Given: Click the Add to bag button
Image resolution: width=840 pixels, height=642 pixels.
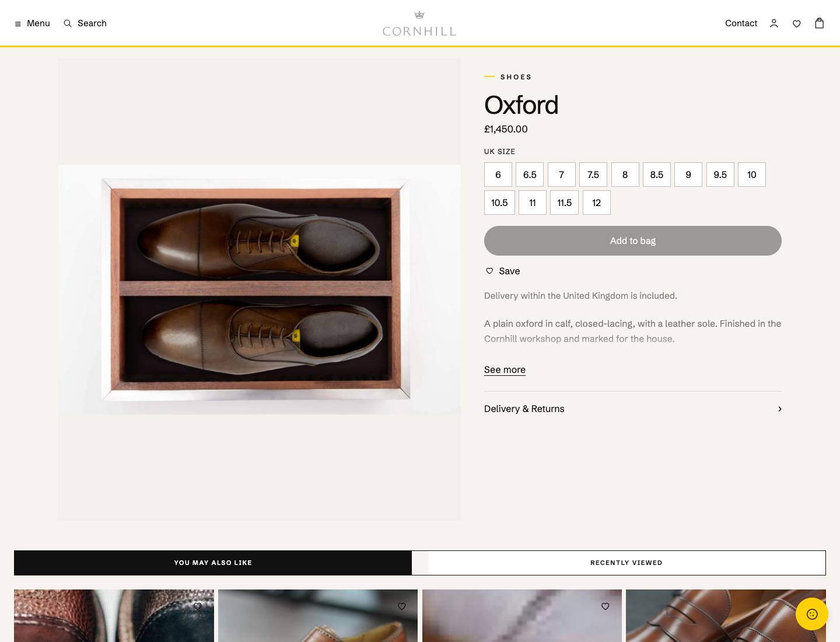Looking at the screenshot, I should (633, 240).
